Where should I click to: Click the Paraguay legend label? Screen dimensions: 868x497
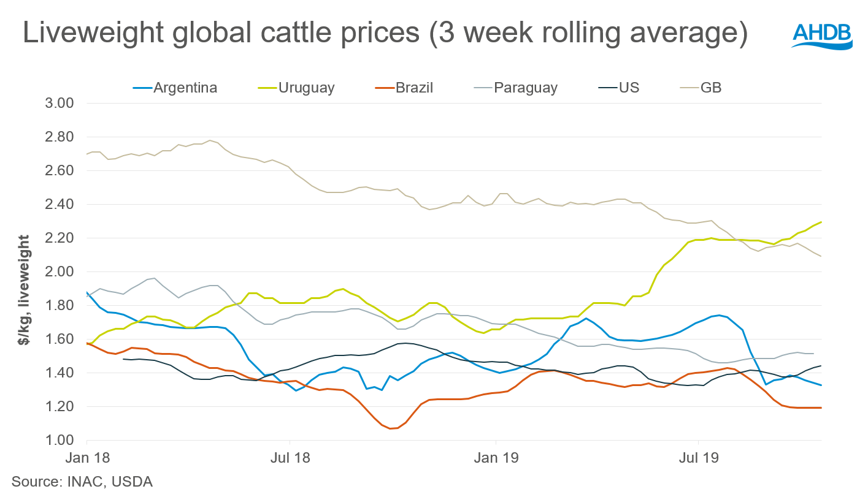[x=526, y=88]
